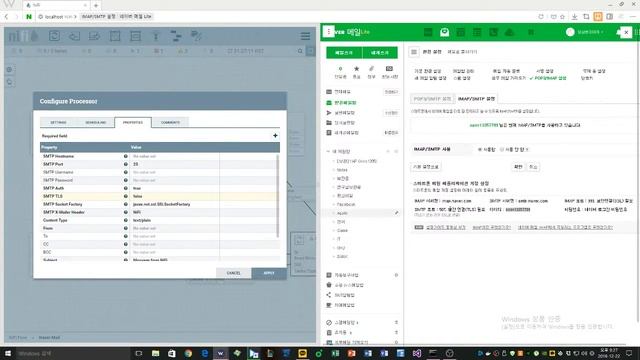Edit the SMTP Hostname value cell
This screenshot has width=640, height=360.
(x=174, y=156)
